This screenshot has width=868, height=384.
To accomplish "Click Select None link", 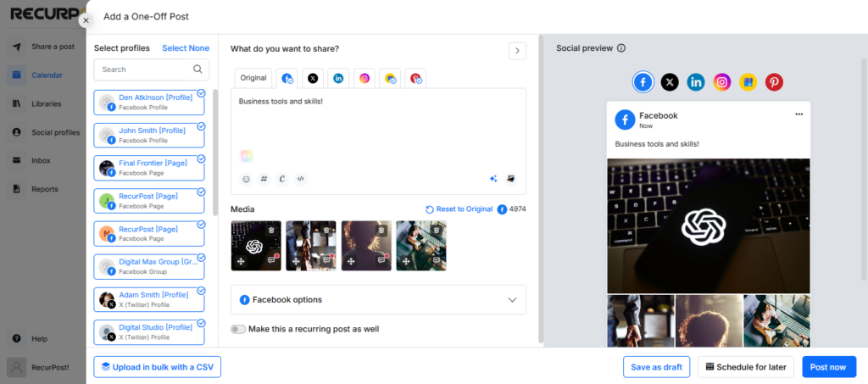I will click(x=186, y=48).
